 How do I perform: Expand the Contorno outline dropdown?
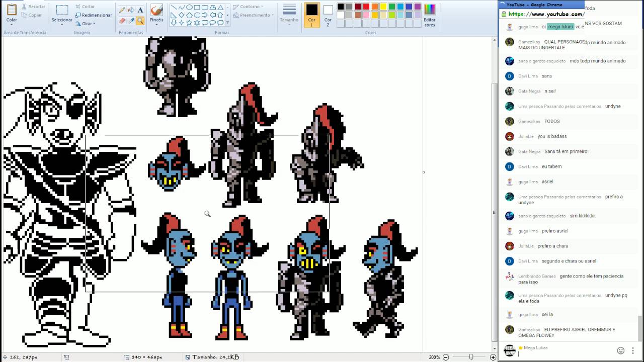[263, 7]
